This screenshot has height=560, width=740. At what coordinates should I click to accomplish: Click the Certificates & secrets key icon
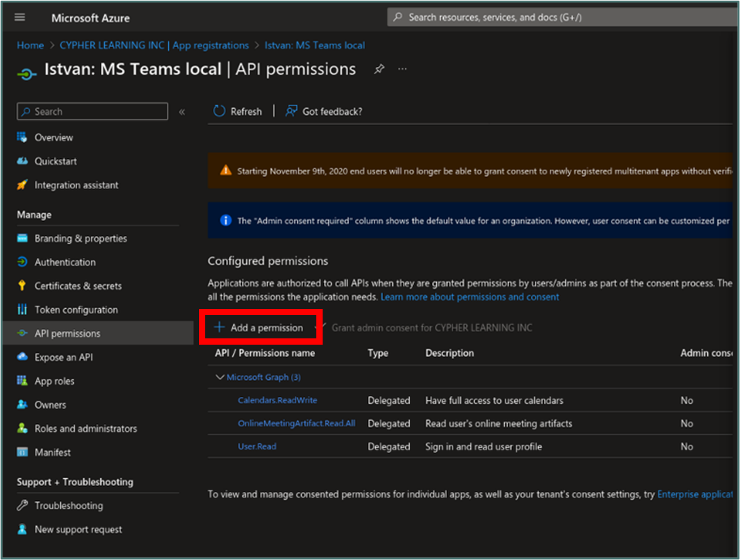coord(22,285)
